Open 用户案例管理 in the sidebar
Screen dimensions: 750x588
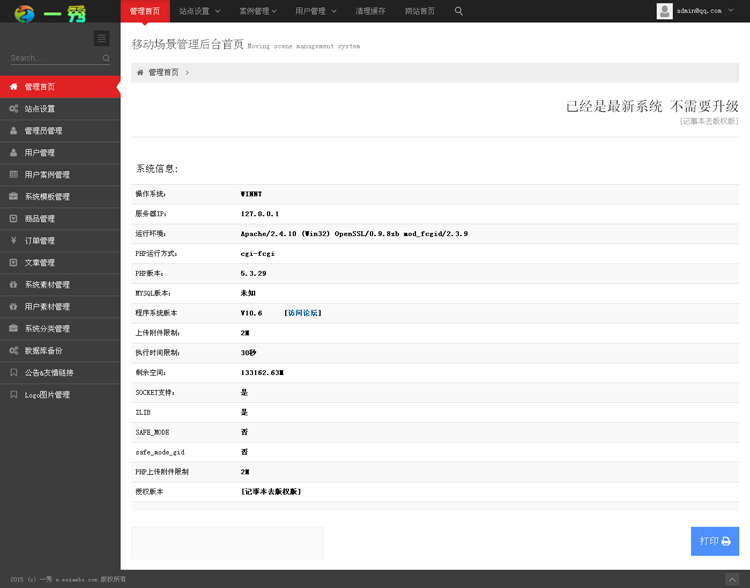(x=60, y=175)
